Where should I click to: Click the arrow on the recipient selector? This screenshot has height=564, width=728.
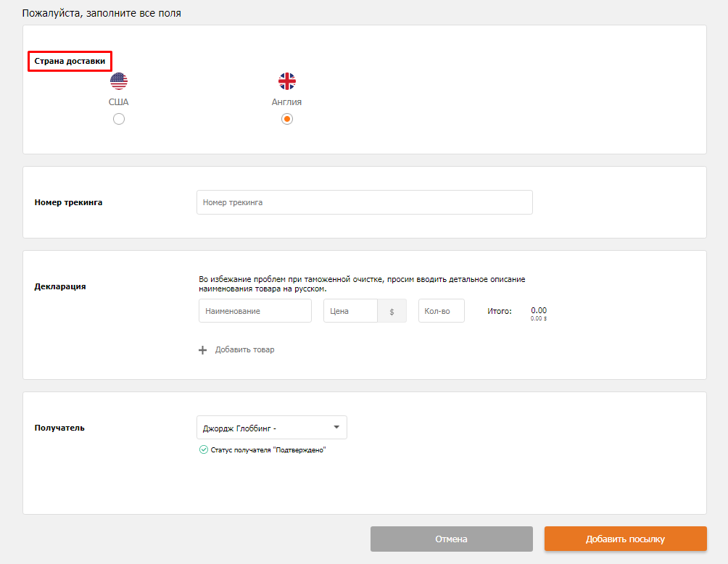tap(336, 427)
